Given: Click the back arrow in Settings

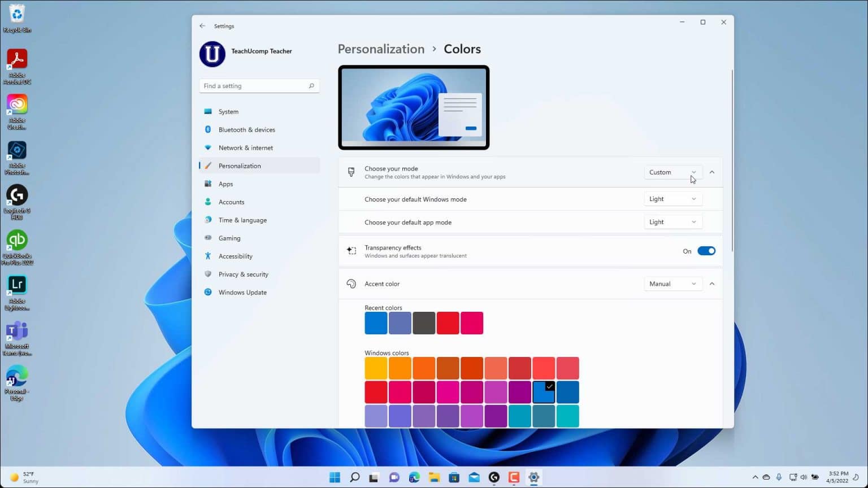Looking at the screenshot, I should [202, 26].
